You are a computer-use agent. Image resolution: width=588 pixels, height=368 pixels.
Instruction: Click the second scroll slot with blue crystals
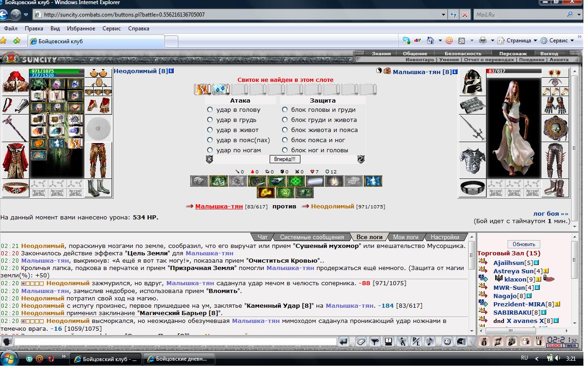[x=220, y=89]
